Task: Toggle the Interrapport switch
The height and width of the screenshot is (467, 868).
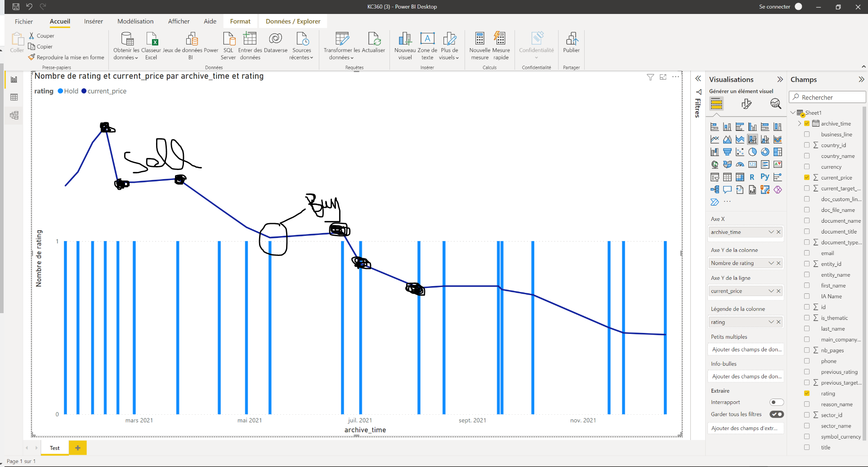Action: pyautogui.click(x=777, y=402)
